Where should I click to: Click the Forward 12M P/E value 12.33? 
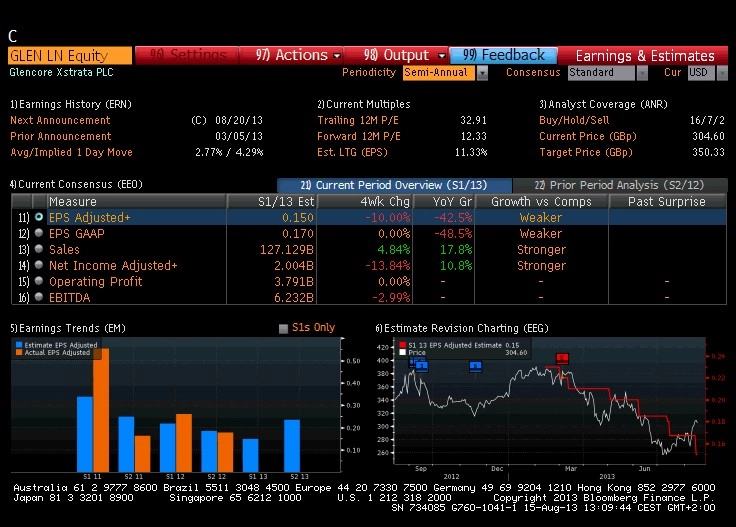click(473, 136)
